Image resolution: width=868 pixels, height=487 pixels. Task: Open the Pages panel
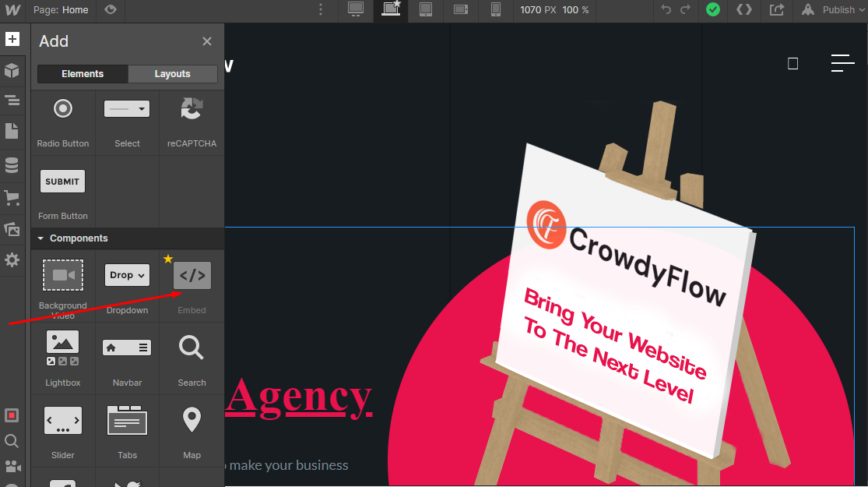12,132
